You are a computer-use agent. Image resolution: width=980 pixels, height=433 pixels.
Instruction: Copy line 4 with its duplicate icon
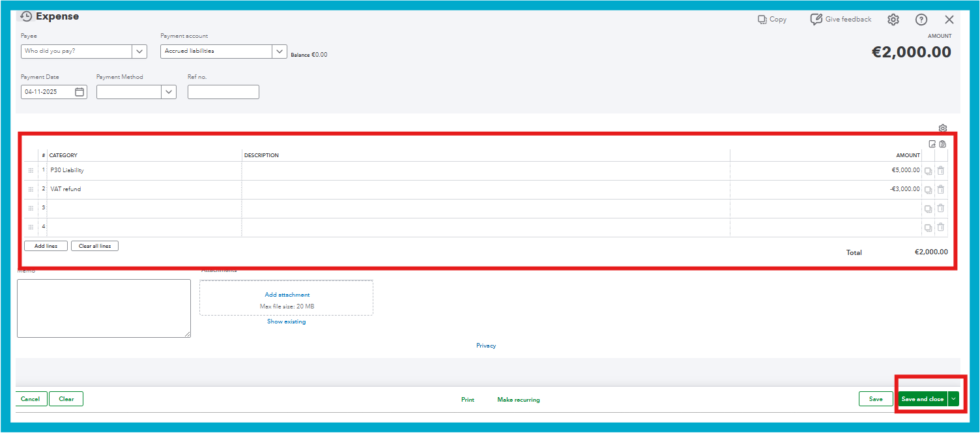[x=928, y=228]
